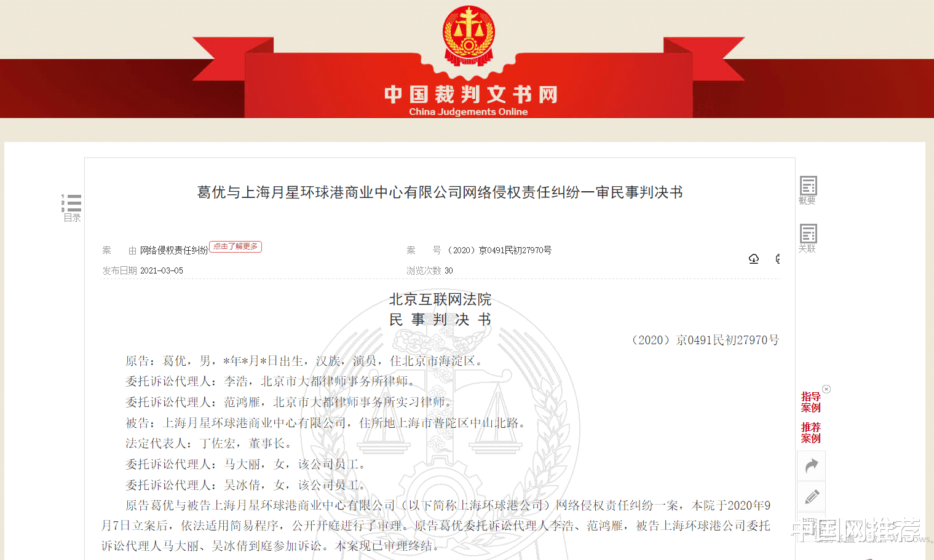Open the 推荐案例 recommended cases link
Image resolution: width=934 pixels, height=560 pixels.
tap(811, 432)
